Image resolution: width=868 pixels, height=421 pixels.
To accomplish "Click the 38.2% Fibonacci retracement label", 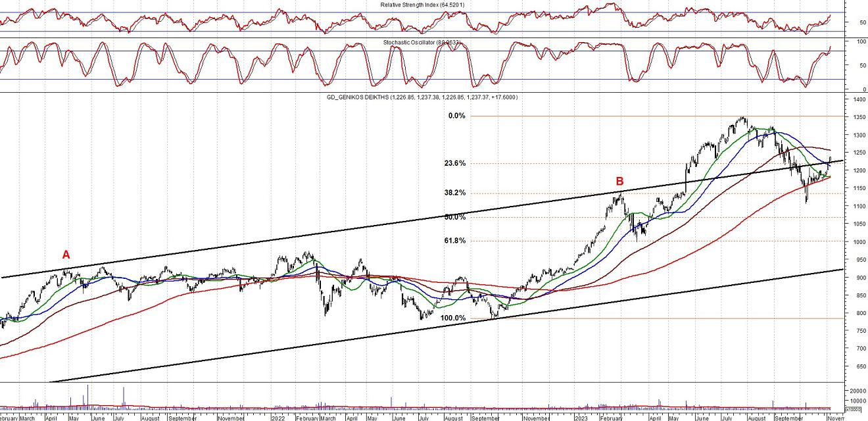I will pyautogui.click(x=454, y=193).
